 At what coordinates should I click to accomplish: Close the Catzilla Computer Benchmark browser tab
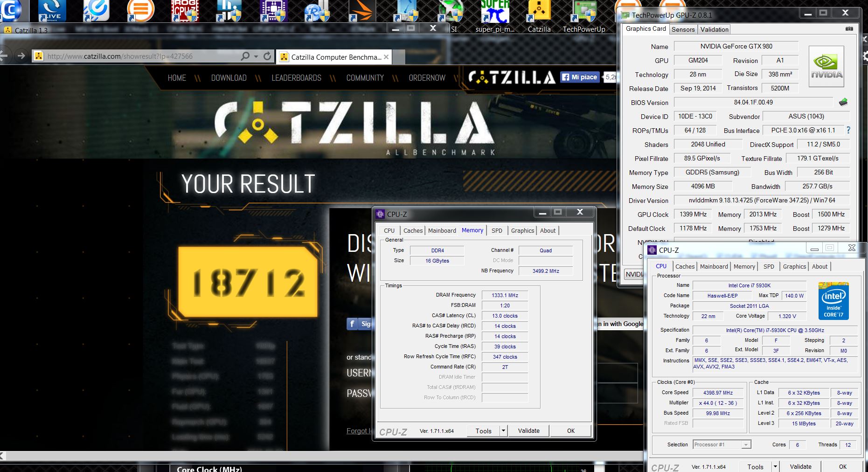pos(386,57)
